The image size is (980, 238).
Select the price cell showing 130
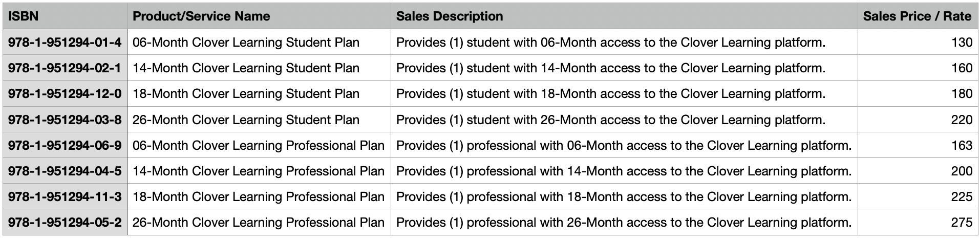click(x=918, y=42)
